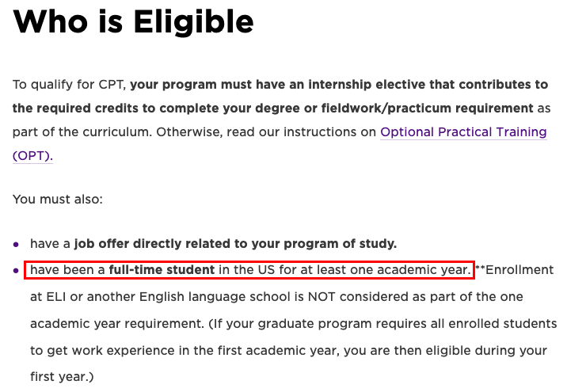Click 'part of the curriculum' text

click(82, 132)
